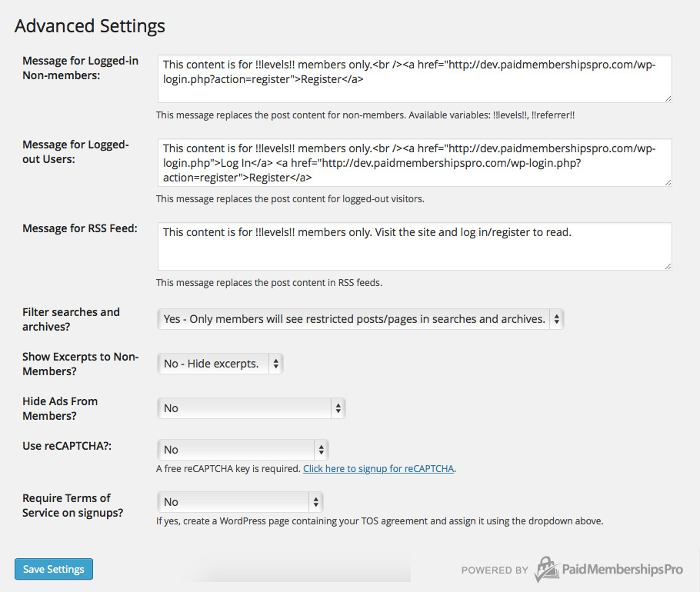Click the resize corner of RSS Feed textarea
Screen dimensions: 700x592
pos(668,265)
